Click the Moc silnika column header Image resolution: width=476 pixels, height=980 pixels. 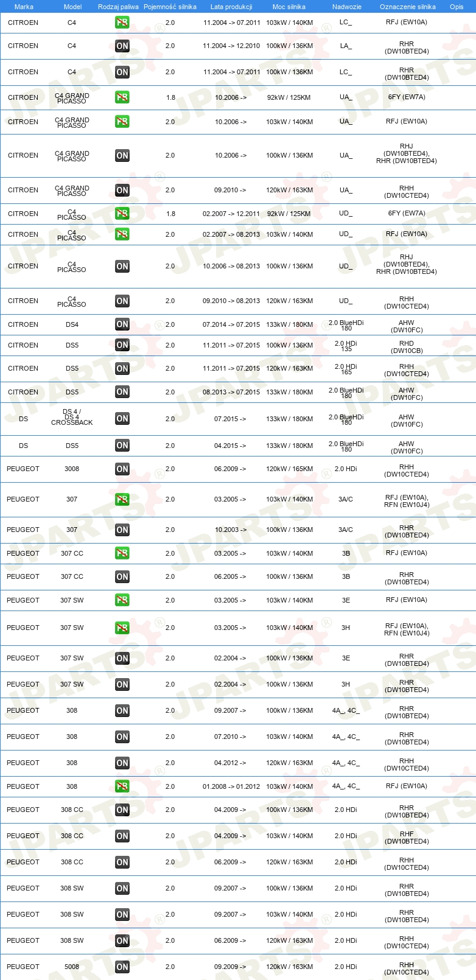coord(289,7)
